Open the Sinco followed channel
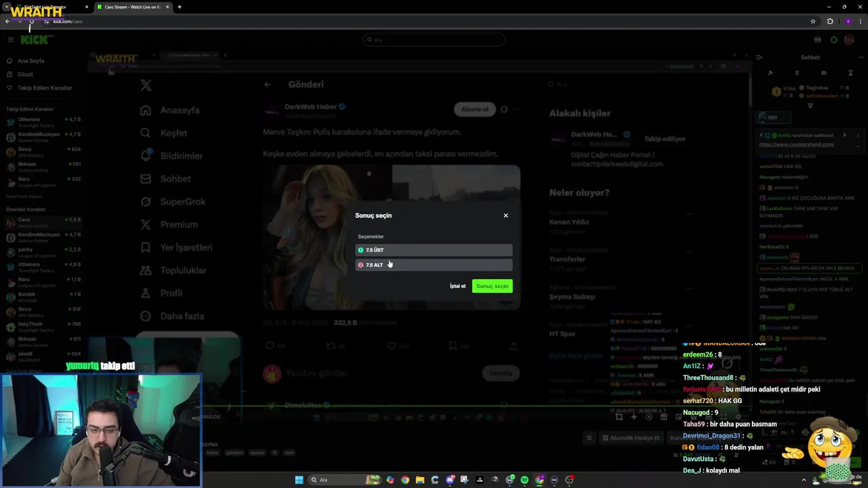Image resolution: width=868 pixels, height=488 pixels. point(43,152)
